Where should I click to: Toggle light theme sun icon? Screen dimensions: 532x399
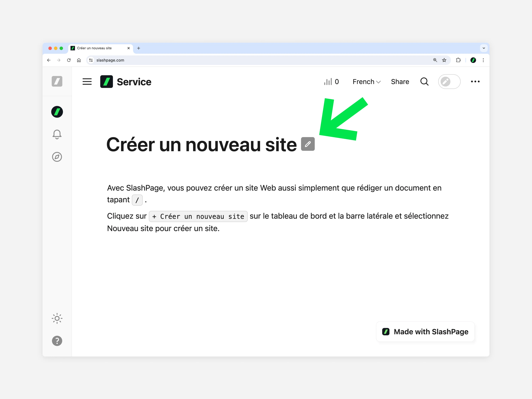pos(57,318)
